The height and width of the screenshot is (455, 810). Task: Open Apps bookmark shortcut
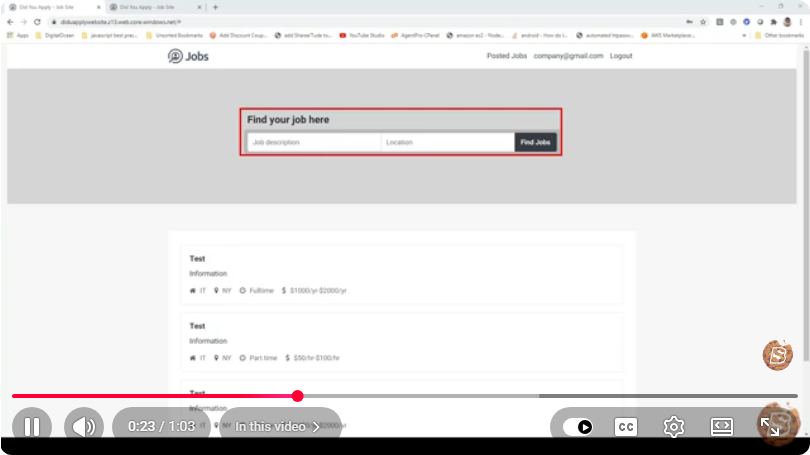coord(18,36)
